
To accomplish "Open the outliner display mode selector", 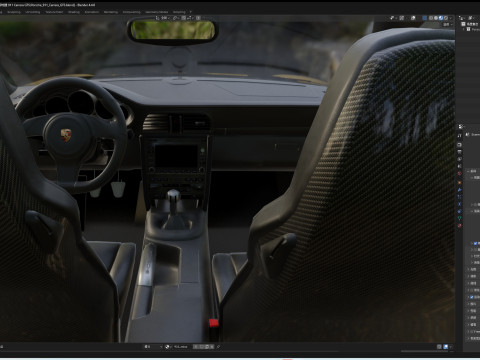I will tap(462, 18).
